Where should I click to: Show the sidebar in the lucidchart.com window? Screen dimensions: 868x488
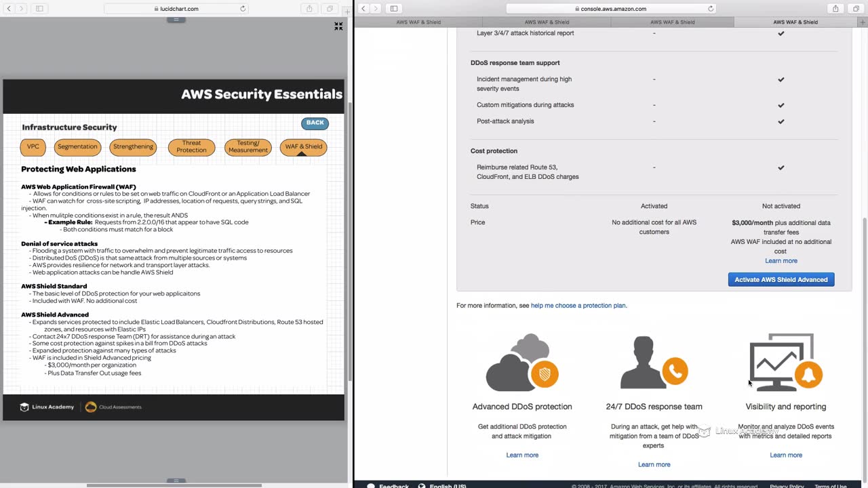39,9
